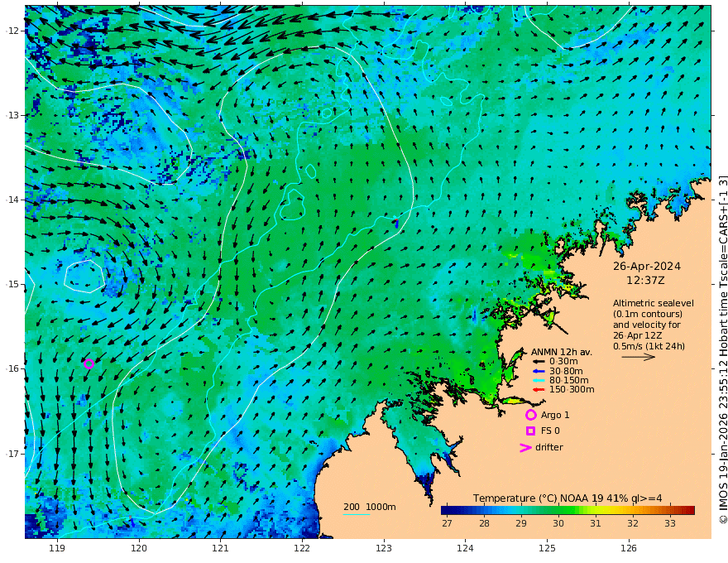Screen dimensions: 728x563
Task: Click the Argo circle symbol in the legend
Action: 530,415
